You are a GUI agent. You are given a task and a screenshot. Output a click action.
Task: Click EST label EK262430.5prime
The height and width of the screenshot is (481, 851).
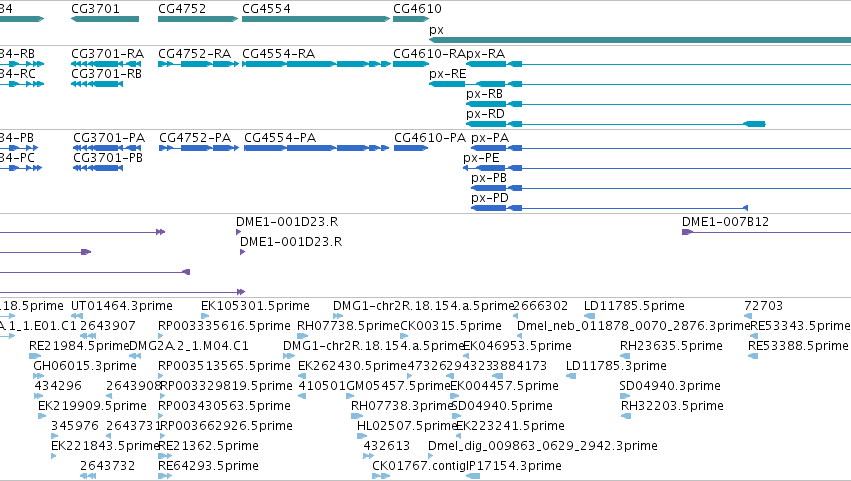pyautogui.click(x=352, y=366)
